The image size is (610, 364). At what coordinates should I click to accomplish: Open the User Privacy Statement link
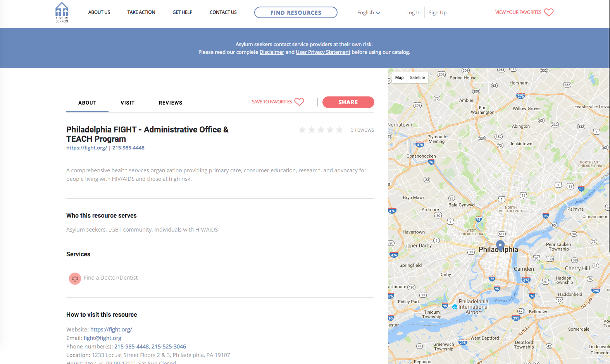click(323, 52)
